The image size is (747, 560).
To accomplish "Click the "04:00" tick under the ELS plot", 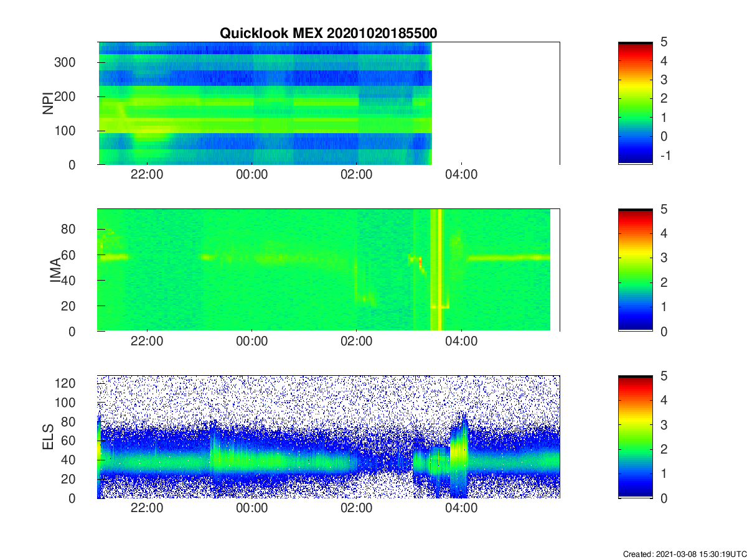I will [x=461, y=508].
